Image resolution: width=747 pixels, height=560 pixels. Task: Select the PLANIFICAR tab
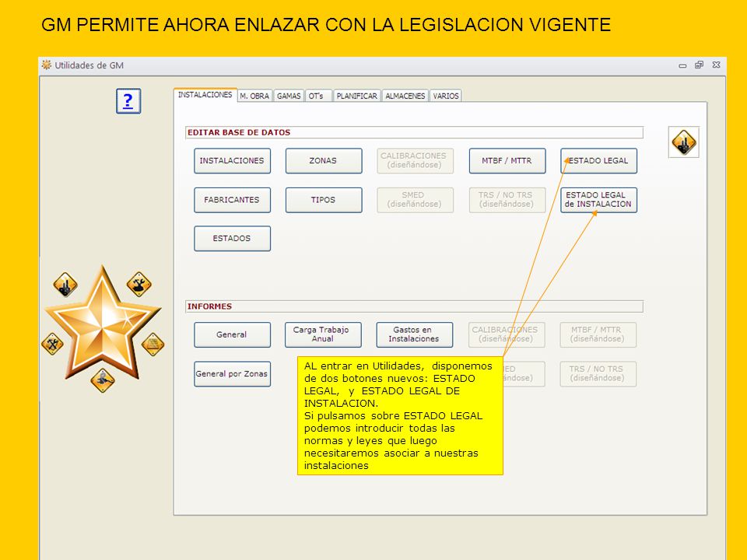[x=357, y=96]
